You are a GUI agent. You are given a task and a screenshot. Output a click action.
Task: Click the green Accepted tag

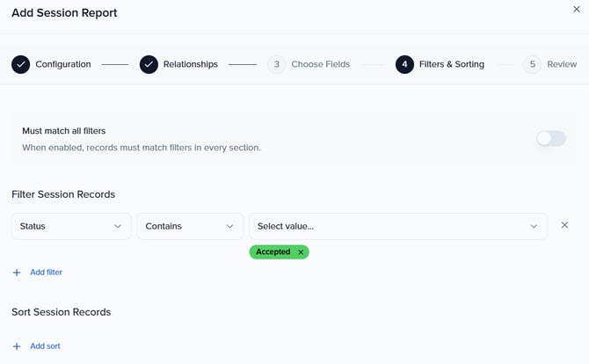point(273,252)
